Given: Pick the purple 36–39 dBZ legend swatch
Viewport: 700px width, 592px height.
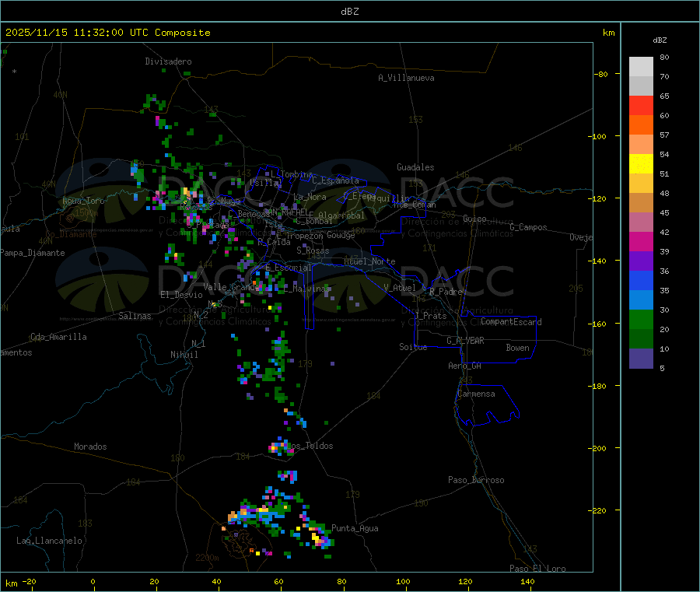Looking at the screenshot, I should pos(641,261).
